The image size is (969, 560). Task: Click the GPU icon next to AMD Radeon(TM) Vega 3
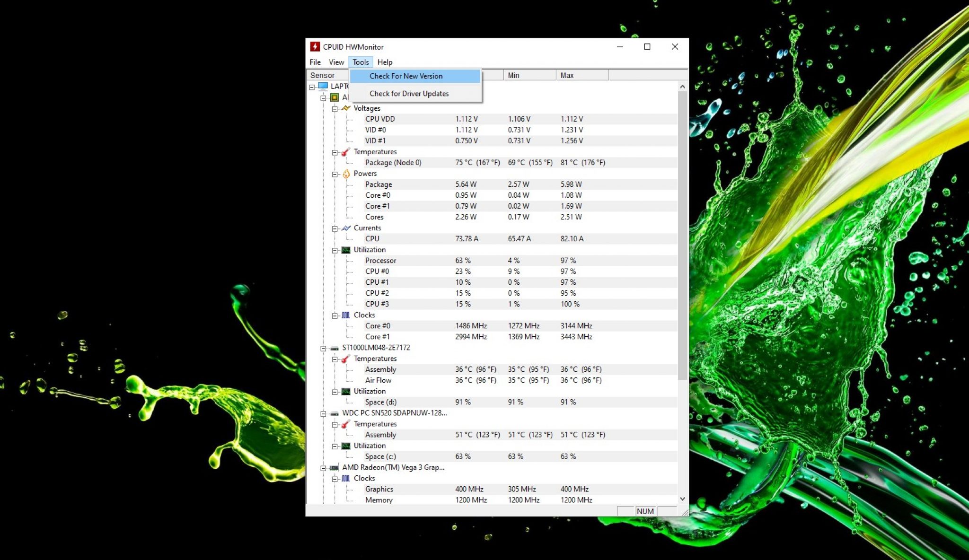[334, 468]
